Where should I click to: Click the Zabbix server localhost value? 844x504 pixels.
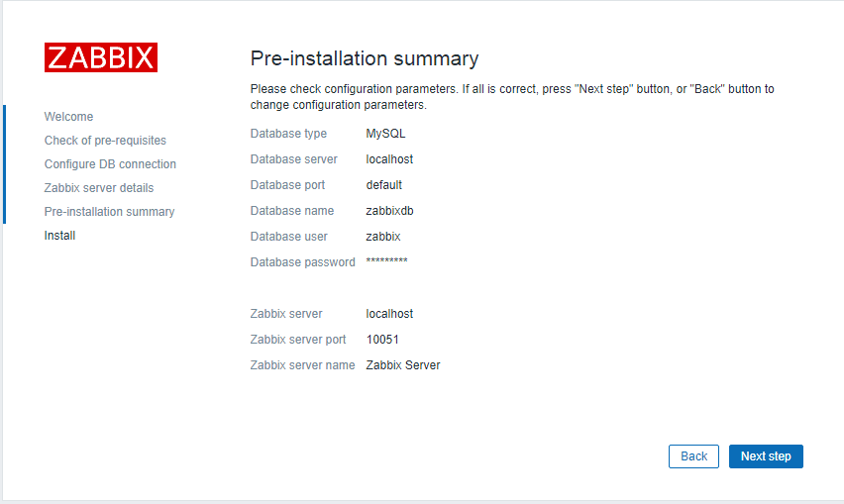(x=389, y=314)
